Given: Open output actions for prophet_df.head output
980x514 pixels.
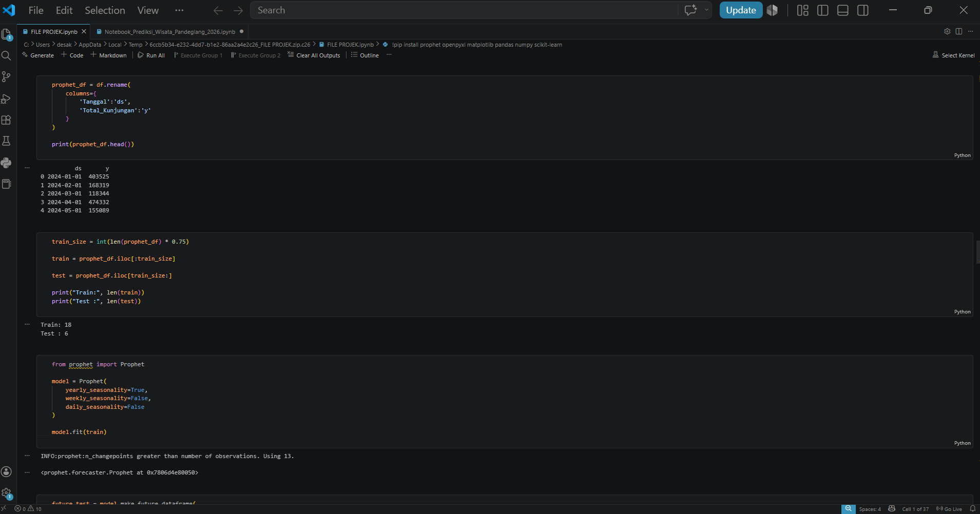Looking at the screenshot, I should point(27,168).
